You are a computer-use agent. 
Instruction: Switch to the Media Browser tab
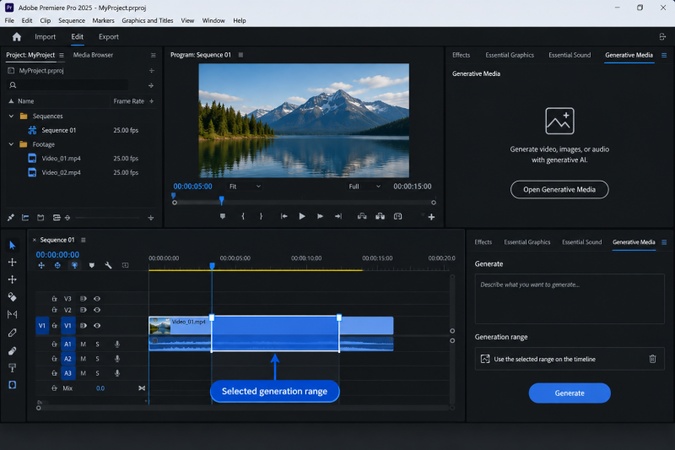93,55
